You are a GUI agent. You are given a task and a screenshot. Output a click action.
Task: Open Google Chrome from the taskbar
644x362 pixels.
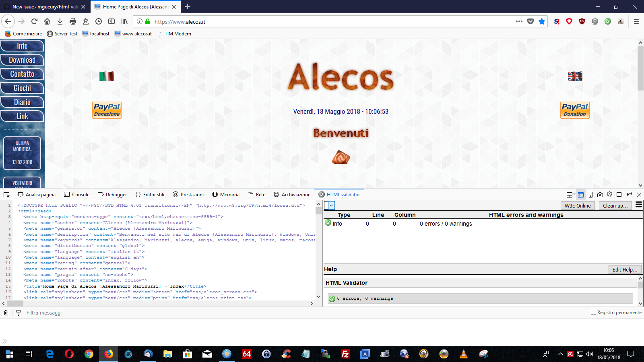(89, 354)
